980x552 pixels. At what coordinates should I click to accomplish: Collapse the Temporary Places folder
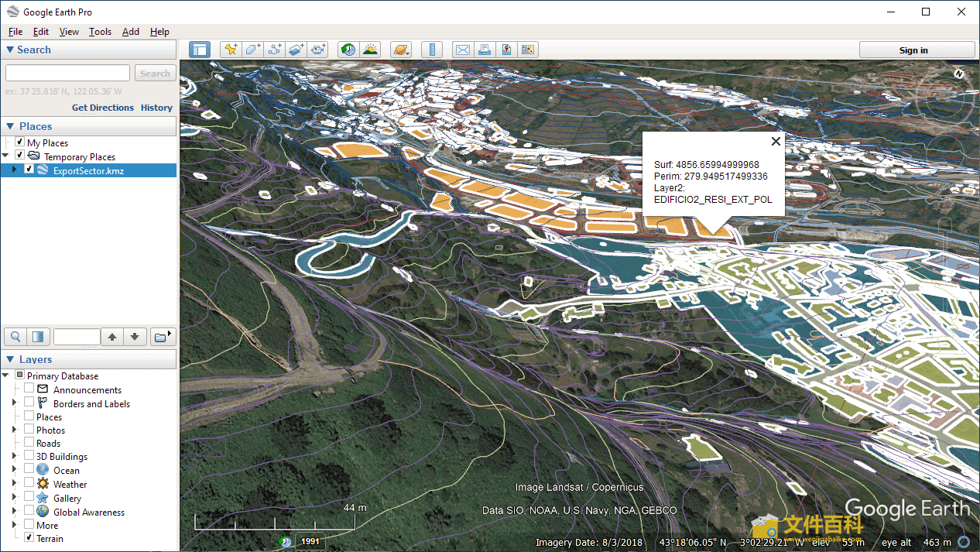tap(6, 156)
